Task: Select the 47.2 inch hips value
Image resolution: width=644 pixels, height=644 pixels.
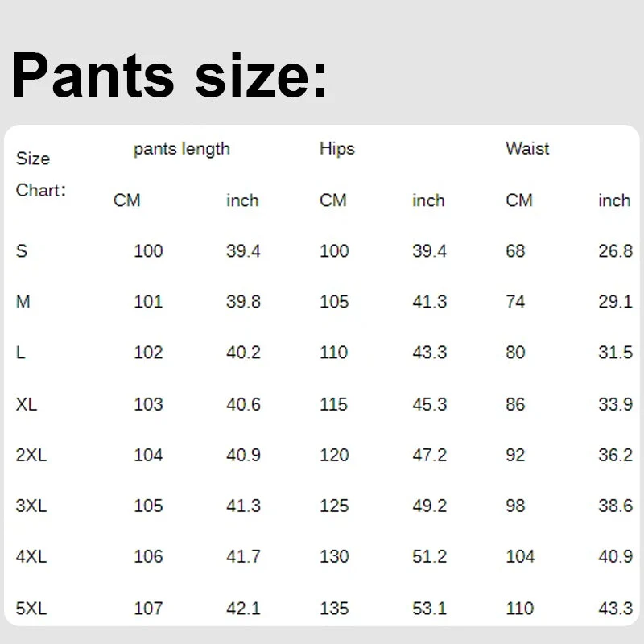Action: tap(429, 455)
